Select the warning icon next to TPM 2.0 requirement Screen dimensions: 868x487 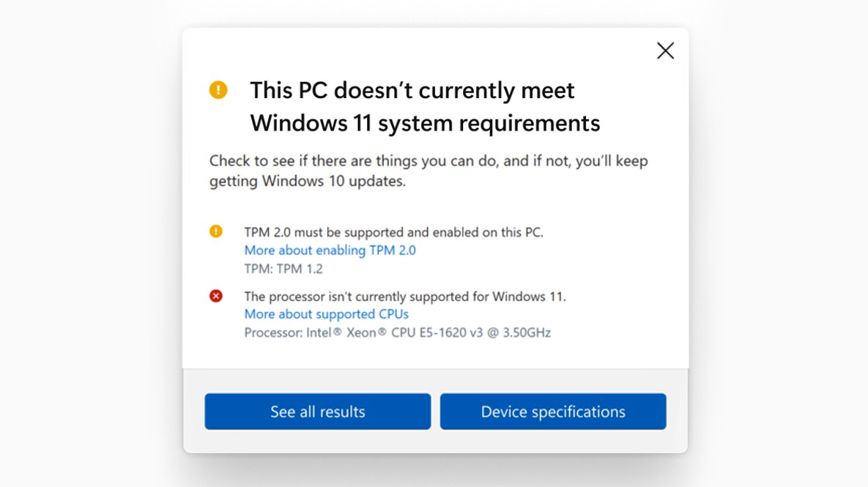[217, 231]
